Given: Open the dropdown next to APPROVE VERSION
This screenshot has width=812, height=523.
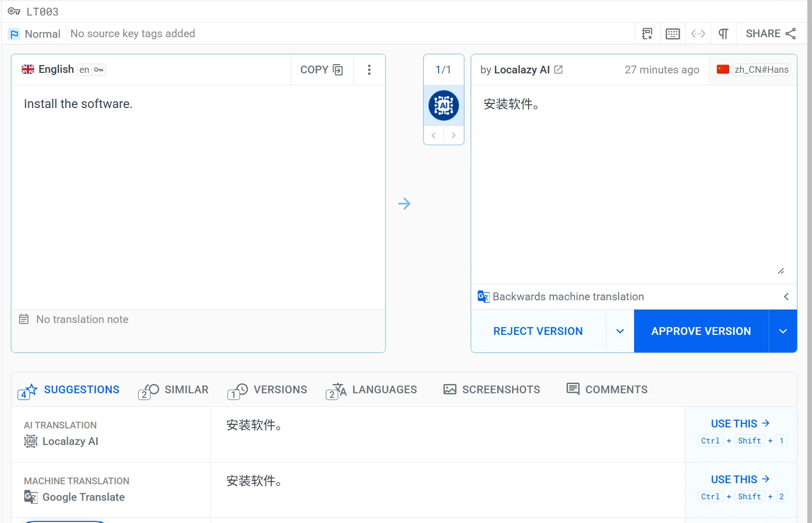Looking at the screenshot, I should (783, 331).
